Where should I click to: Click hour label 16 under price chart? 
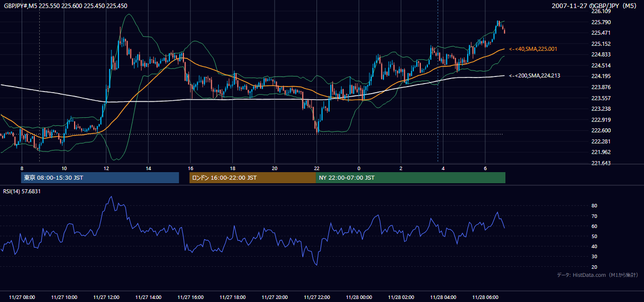point(190,168)
